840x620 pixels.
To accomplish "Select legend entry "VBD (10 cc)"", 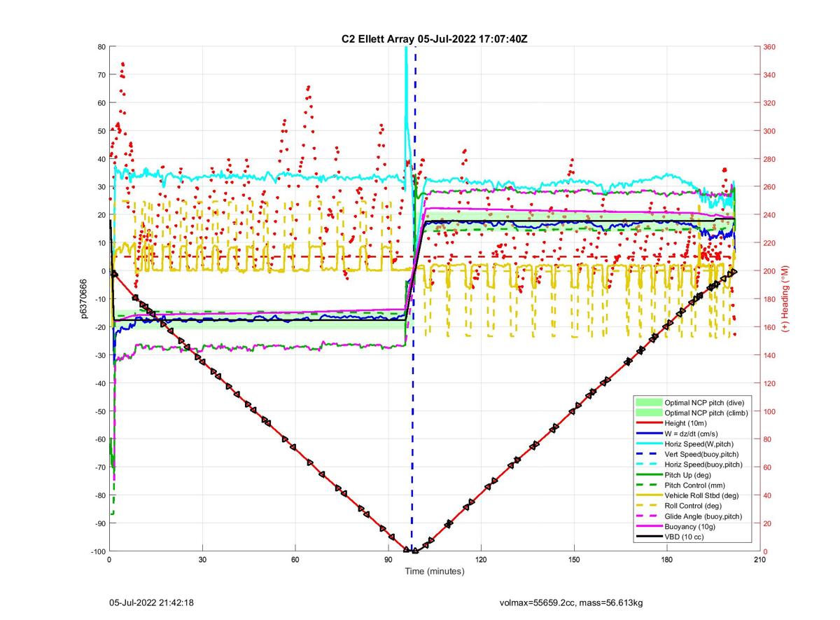I will (x=685, y=537).
